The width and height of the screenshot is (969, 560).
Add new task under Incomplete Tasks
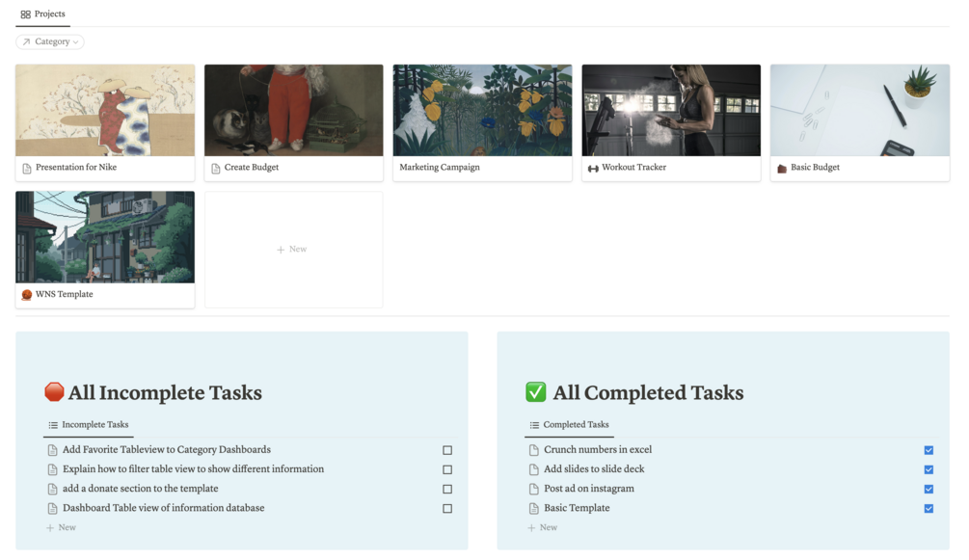pos(61,528)
